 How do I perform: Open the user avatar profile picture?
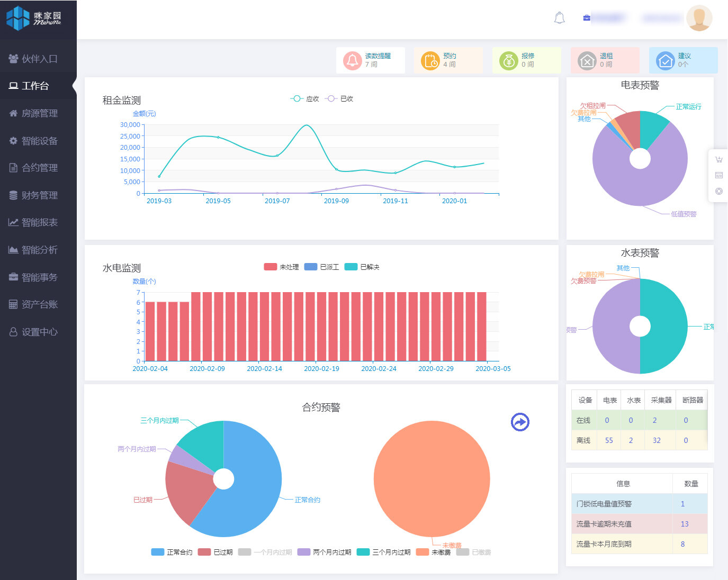click(x=699, y=18)
